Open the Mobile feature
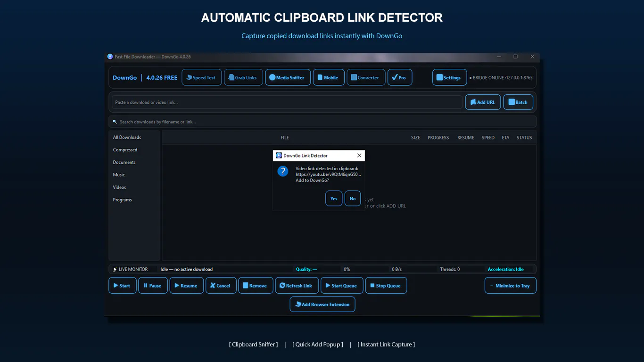Viewport: 644px width, 362px height. click(328, 77)
